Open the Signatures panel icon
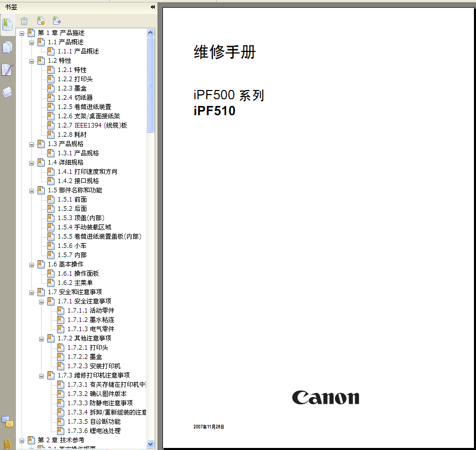 (7, 70)
